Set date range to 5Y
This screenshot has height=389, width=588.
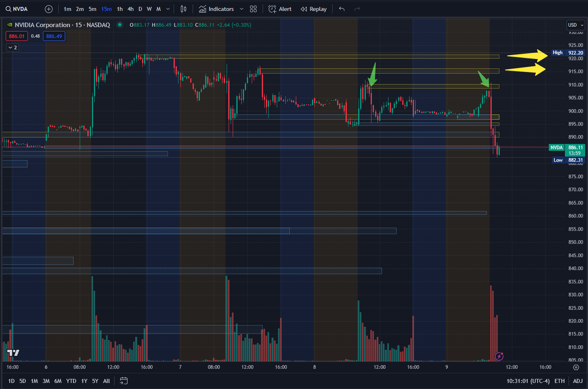(95, 381)
